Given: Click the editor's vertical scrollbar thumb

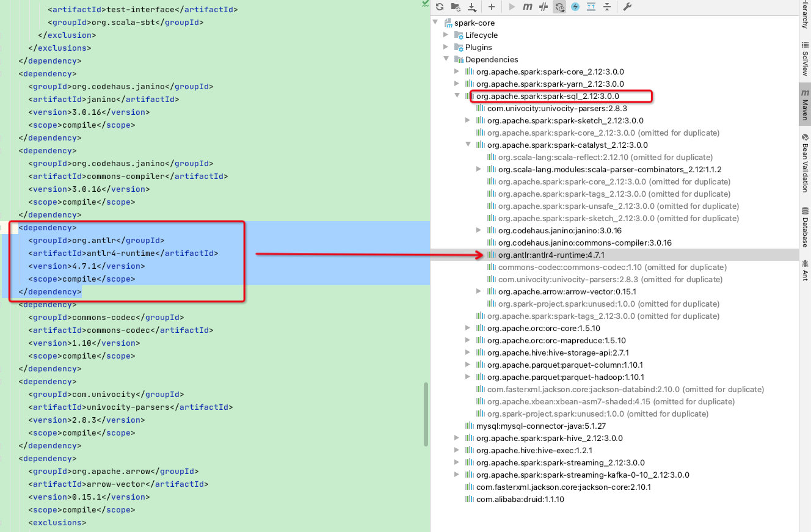Looking at the screenshot, I should (x=426, y=414).
